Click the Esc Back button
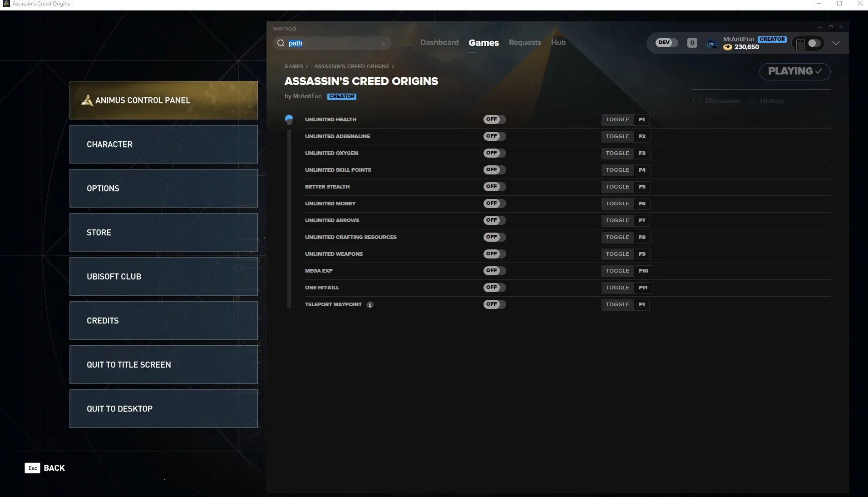 45,468
